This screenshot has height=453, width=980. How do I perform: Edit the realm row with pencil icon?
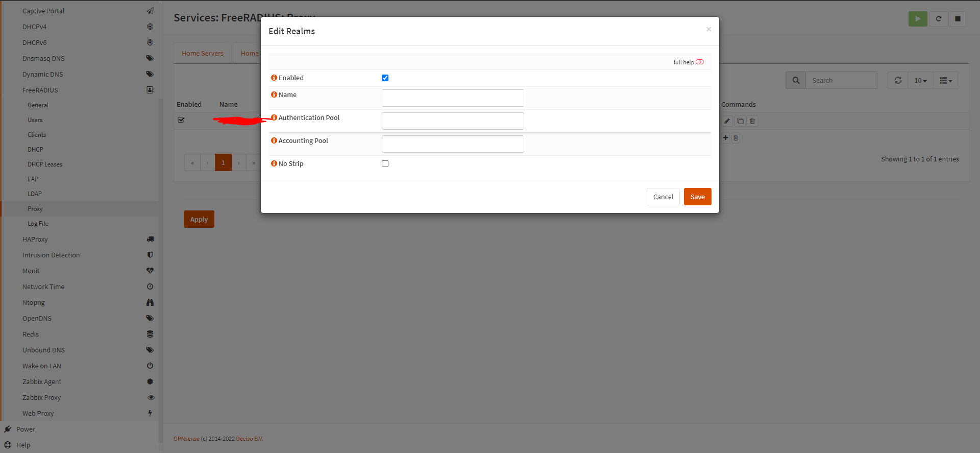tap(727, 121)
